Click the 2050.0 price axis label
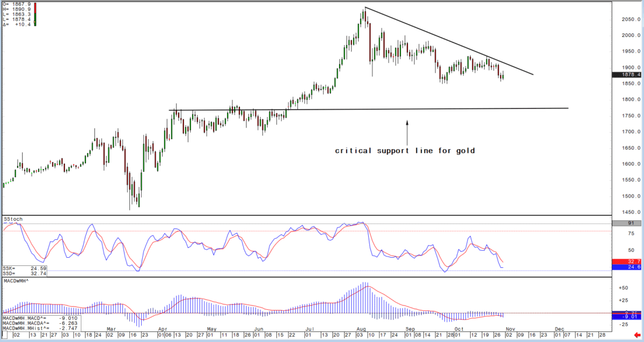 631,20
